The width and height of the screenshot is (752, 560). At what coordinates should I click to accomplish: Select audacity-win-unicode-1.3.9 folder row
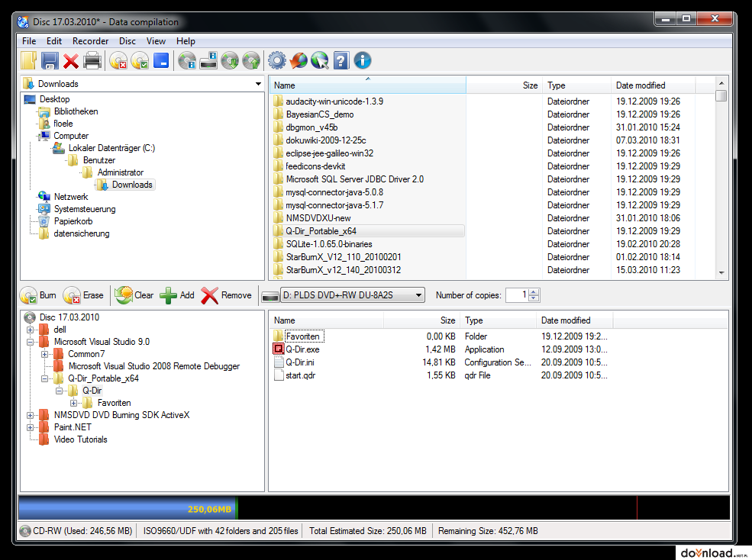coord(334,101)
